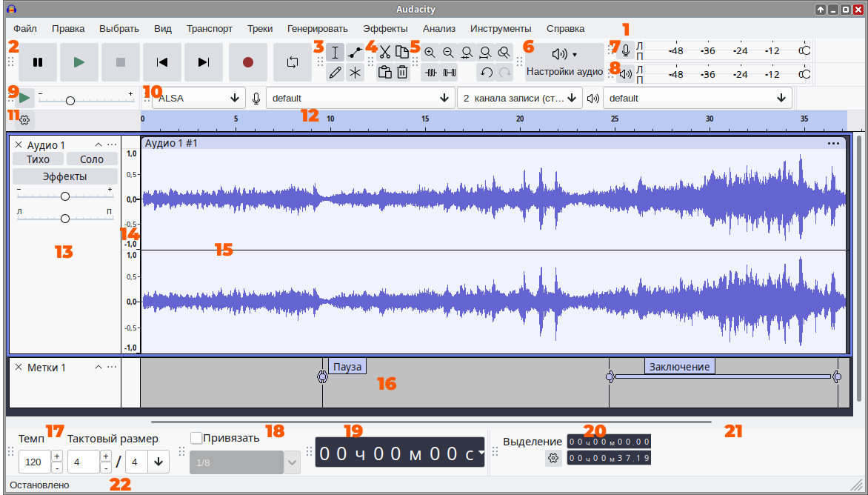Open the Файл menu
This screenshot has height=495, width=868.
click(25, 29)
